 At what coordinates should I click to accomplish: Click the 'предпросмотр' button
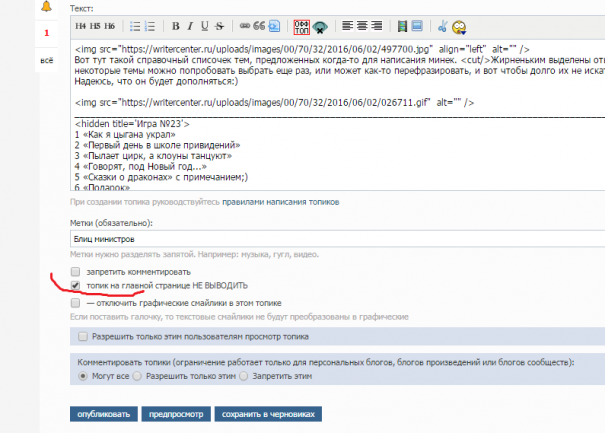click(176, 413)
